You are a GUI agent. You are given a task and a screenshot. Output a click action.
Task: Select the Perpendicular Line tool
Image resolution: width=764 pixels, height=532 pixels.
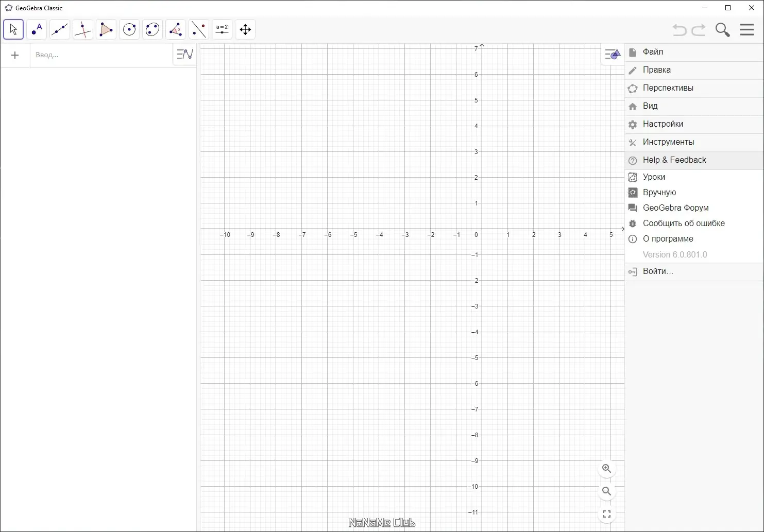click(83, 29)
